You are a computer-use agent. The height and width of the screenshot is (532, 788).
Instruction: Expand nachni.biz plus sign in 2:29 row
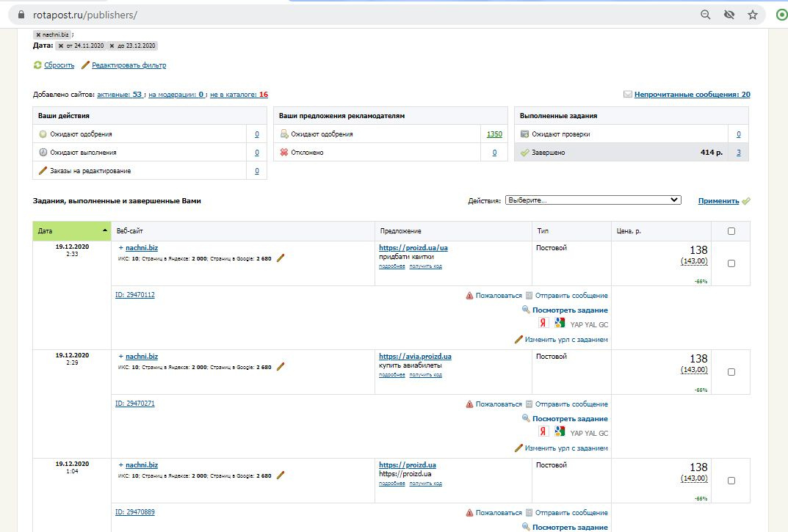pyautogui.click(x=120, y=356)
